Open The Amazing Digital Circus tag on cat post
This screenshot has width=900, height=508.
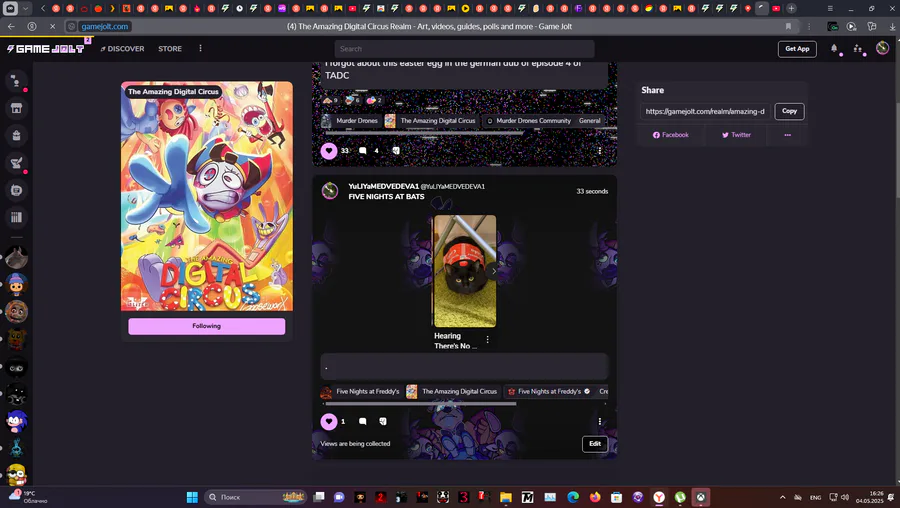(x=452, y=391)
